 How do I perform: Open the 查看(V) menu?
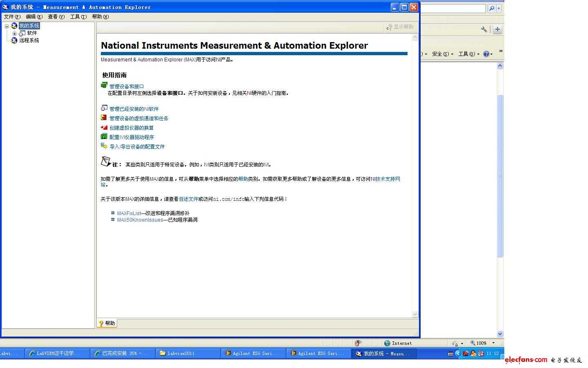[x=56, y=17]
